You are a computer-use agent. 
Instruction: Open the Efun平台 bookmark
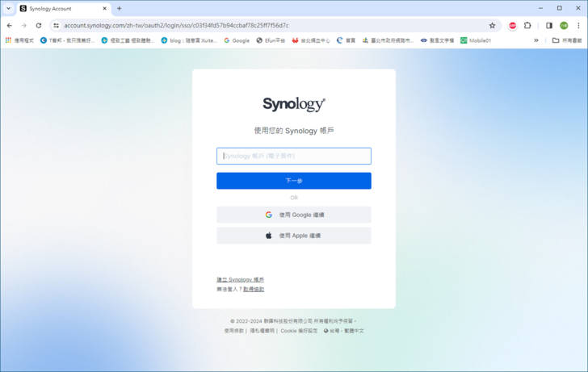click(271, 40)
